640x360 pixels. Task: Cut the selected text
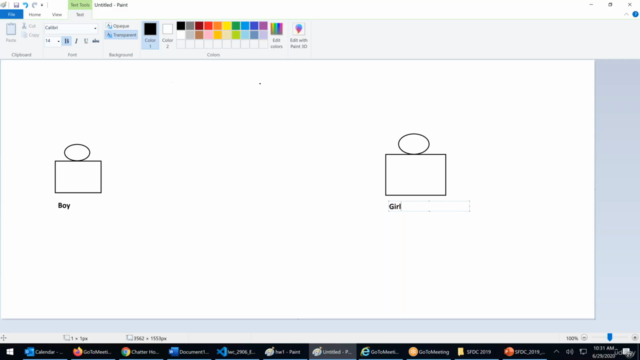click(29, 26)
